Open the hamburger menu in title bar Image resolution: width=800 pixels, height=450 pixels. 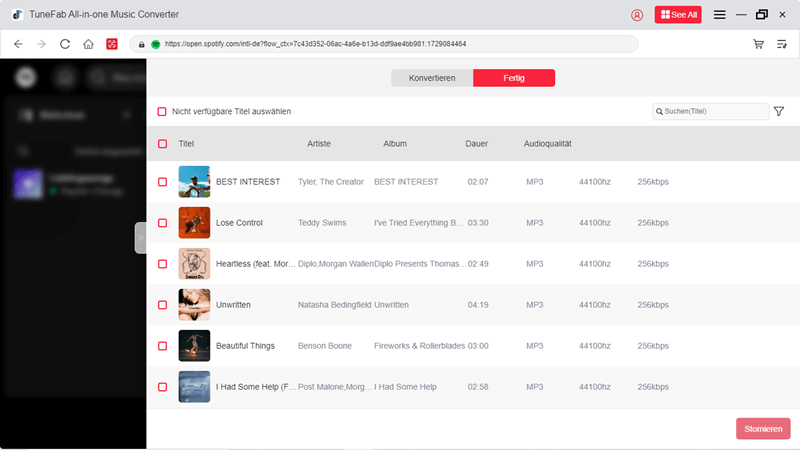(x=719, y=15)
